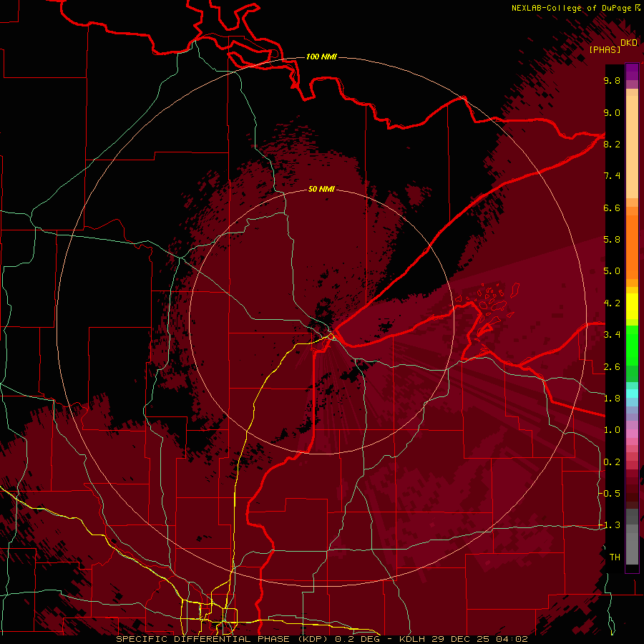
Task: Click the [PHAS] legend unit label
Action: [605, 49]
